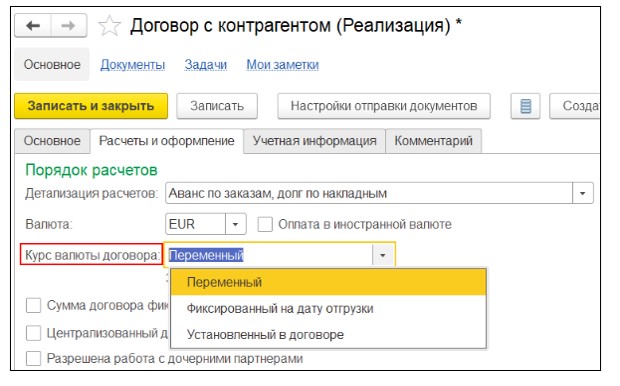
Task: Switch to the Основное form tab
Action: (x=52, y=141)
